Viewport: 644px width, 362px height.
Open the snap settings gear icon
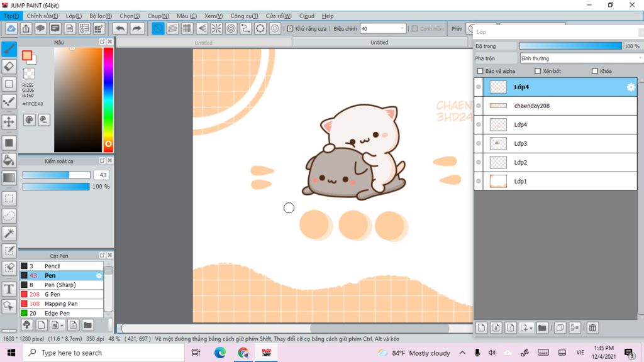[x=275, y=28]
